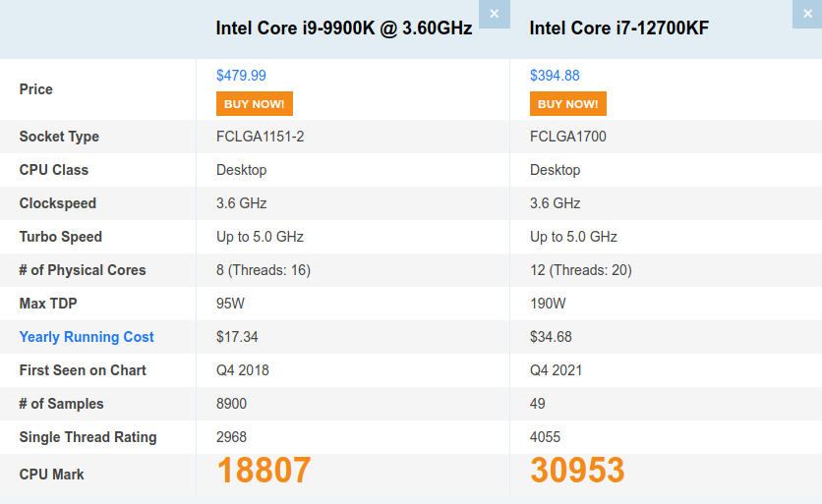Click the 190W Max TDP value

548,304
